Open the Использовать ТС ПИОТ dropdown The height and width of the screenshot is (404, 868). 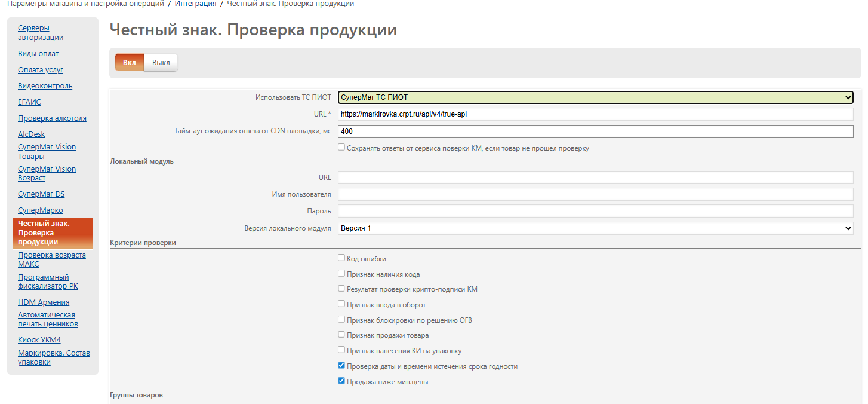pos(595,97)
